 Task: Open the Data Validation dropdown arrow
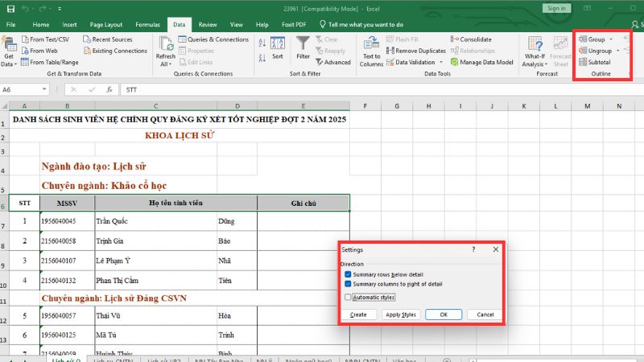440,62
